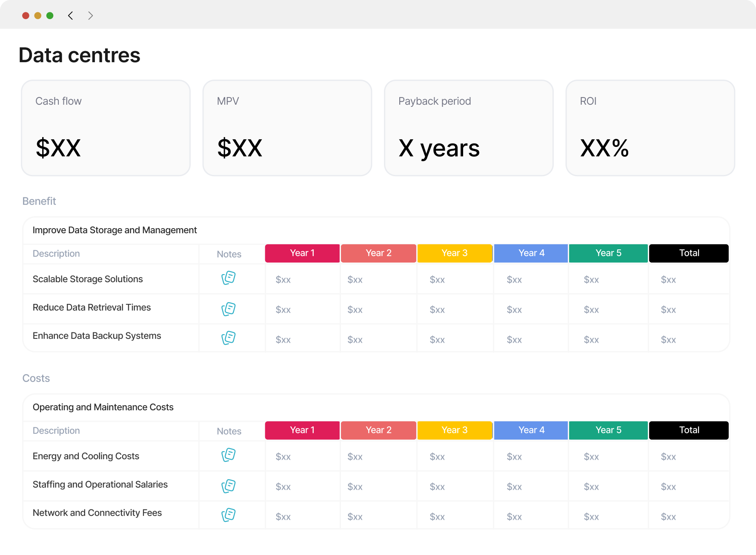Select the red Year 1 header in Benefit table
This screenshot has height=555, width=756.
pos(302,253)
